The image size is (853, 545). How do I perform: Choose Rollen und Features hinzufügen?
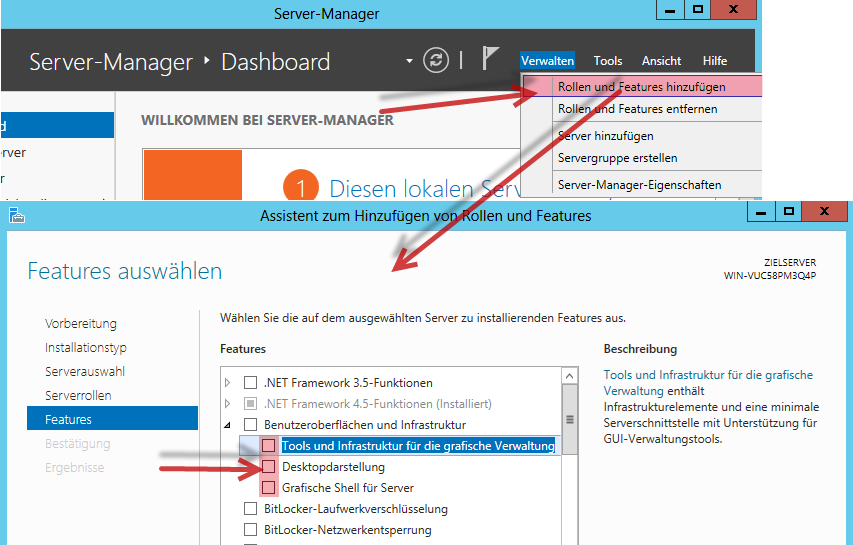coord(642,86)
